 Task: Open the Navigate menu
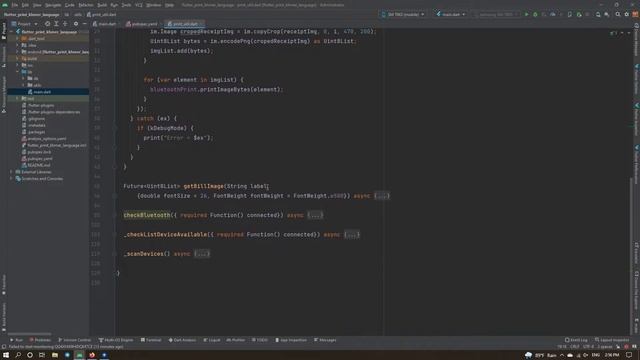pyautogui.click(x=53, y=5)
